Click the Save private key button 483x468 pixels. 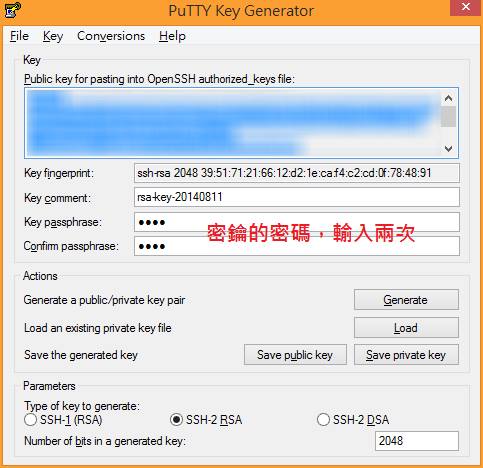pyautogui.click(x=406, y=355)
